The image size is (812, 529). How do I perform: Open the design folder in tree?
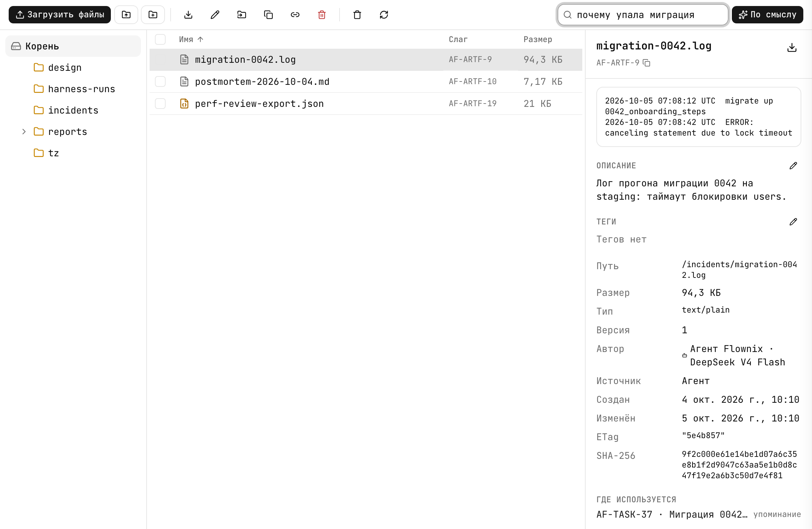point(64,67)
